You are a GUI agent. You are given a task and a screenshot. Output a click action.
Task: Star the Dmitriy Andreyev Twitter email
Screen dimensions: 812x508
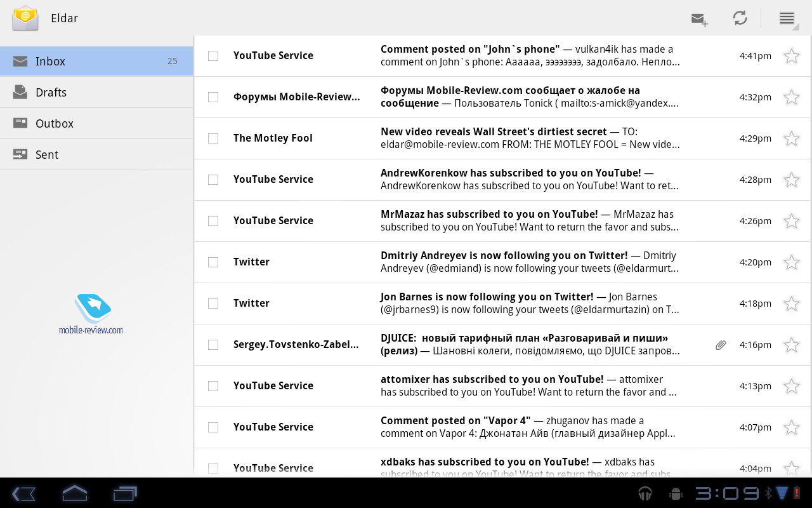792,262
